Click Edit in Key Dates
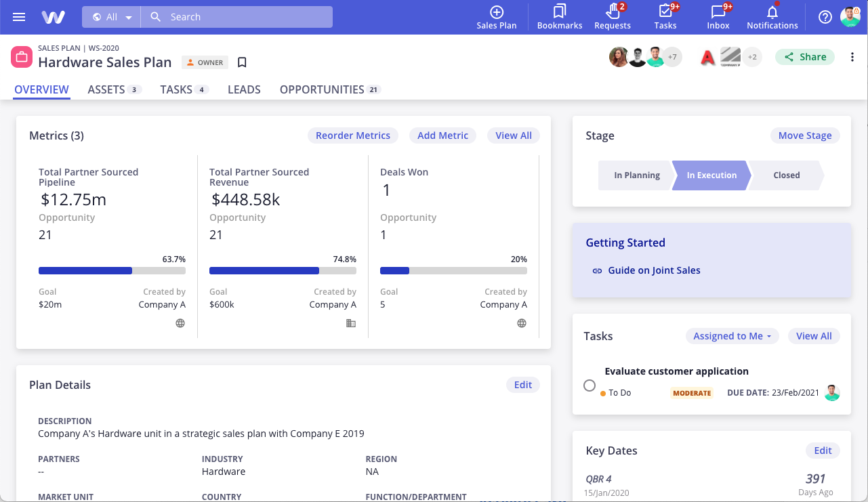 pos(823,451)
